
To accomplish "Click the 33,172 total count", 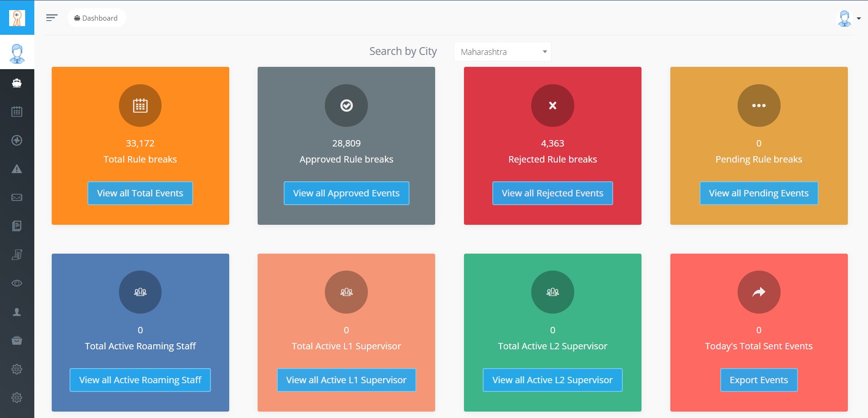I will click(140, 143).
